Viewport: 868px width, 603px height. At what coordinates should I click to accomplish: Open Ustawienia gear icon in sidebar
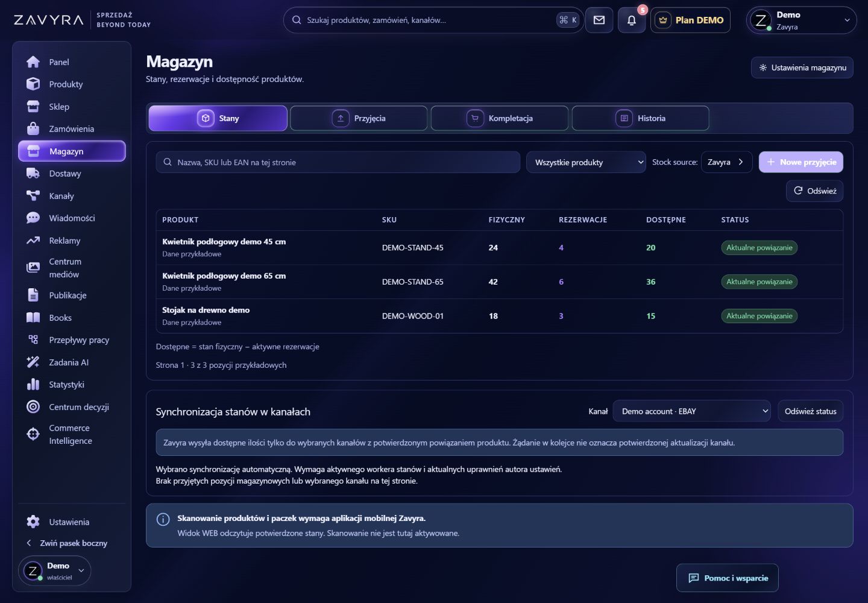33,522
